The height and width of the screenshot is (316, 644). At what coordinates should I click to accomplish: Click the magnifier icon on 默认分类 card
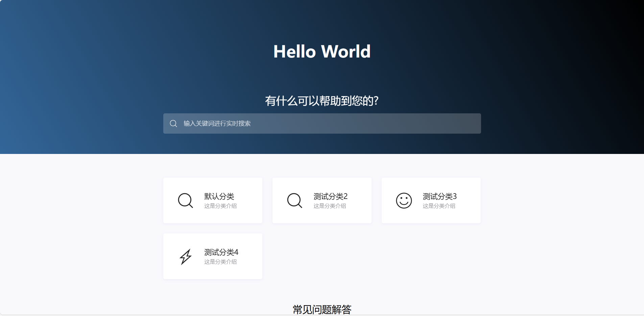click(x=185, y=200)
